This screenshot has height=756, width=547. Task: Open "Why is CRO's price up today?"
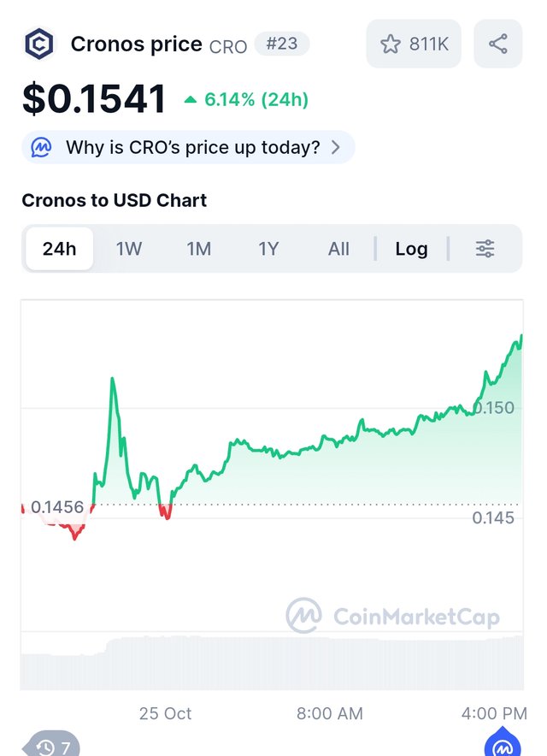[192, 147]
